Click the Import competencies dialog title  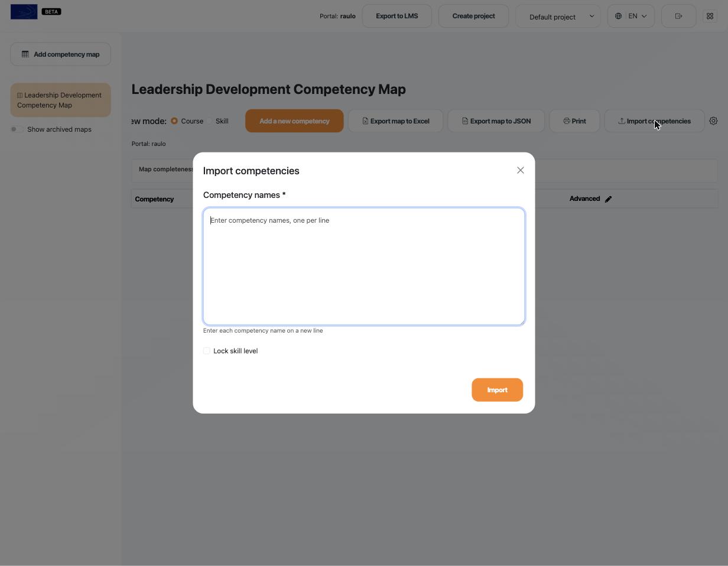251,171
